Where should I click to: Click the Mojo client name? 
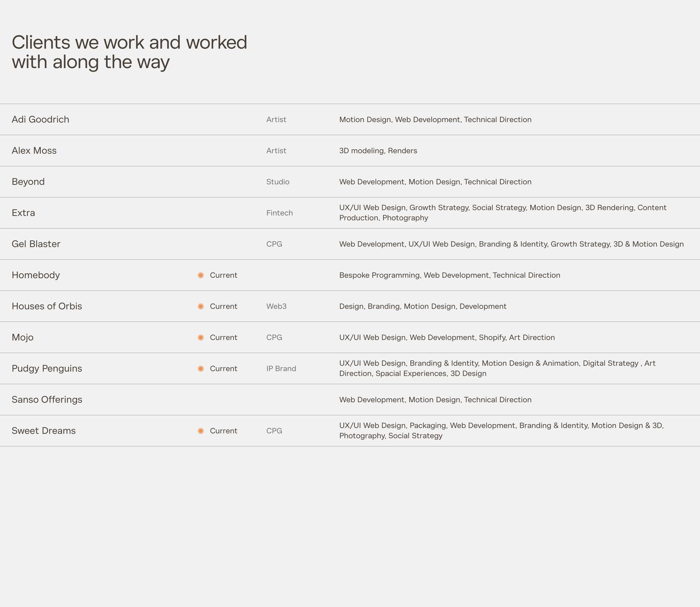(22, 338)
